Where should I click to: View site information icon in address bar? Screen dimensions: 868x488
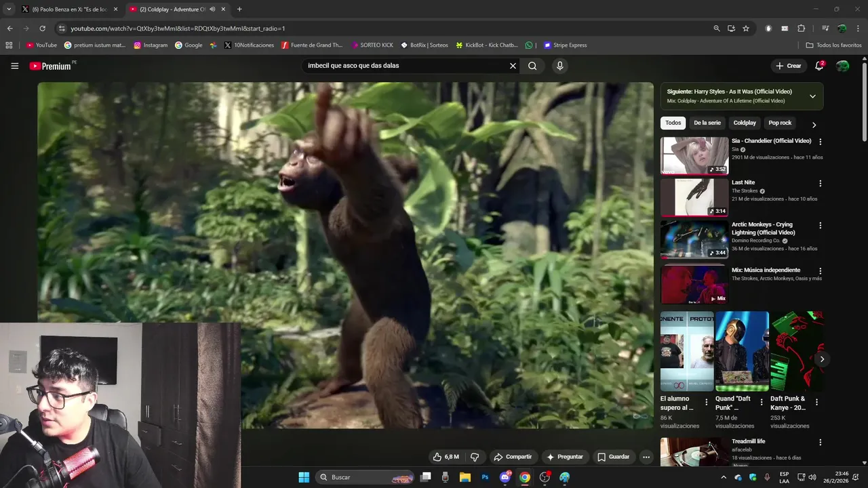[x=62, y=28]
